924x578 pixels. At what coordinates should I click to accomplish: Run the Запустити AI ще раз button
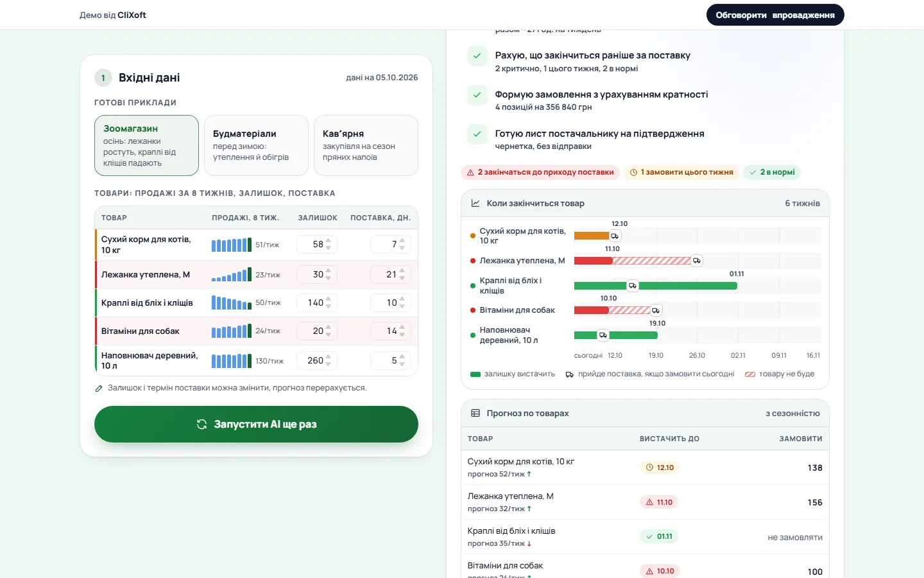[256, 424]
